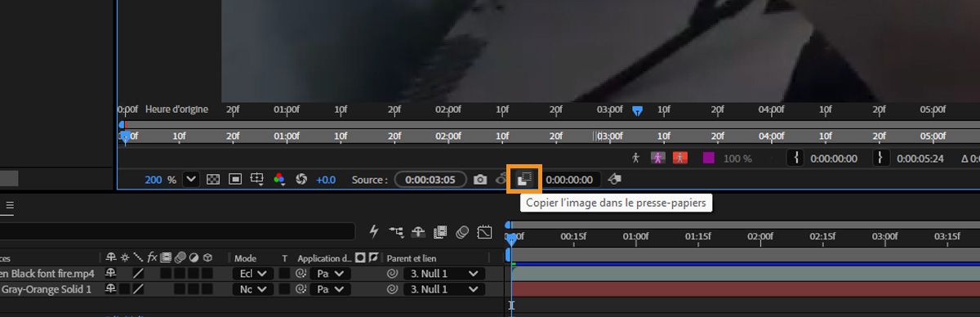This screenshot has width=980, height=317.
Task: Open the Nc blending mode dropdown
Action: [x=253, y=289]
